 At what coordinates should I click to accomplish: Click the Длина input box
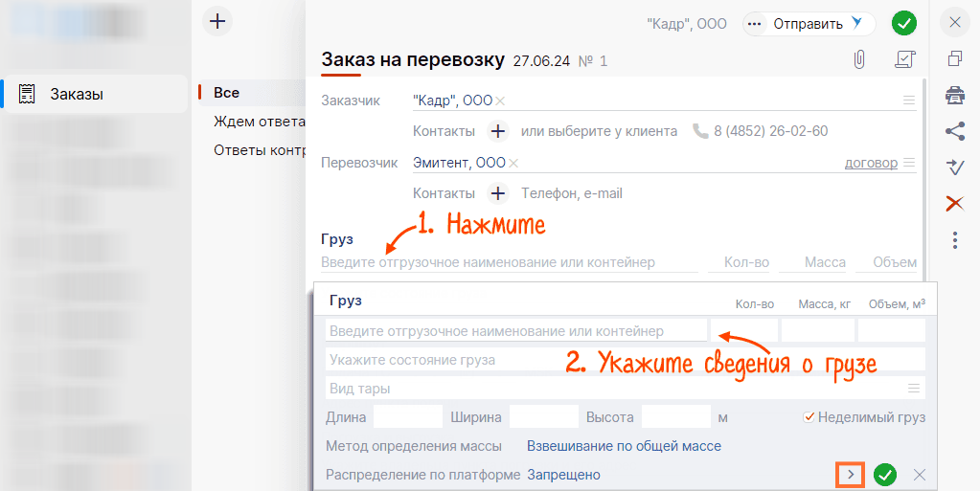pyautogui.click(x=407, y=416)
